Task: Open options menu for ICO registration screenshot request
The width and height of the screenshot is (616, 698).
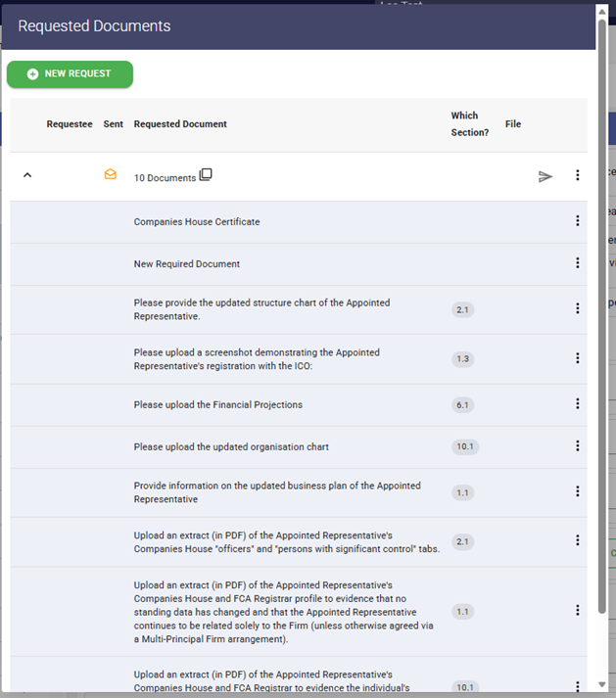Action: [x=578, y=358]
